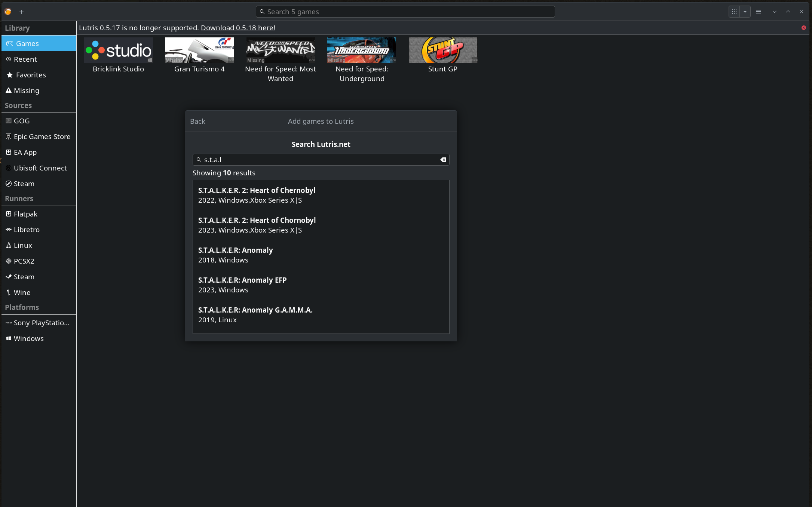Select Games in the Library sidebar

coord(39,43)
